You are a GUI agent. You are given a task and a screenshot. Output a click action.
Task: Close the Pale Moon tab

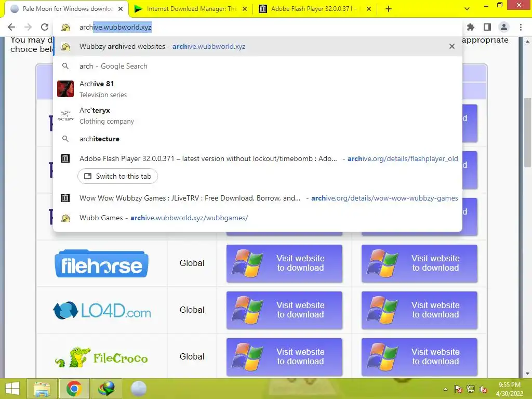[121, 9]
